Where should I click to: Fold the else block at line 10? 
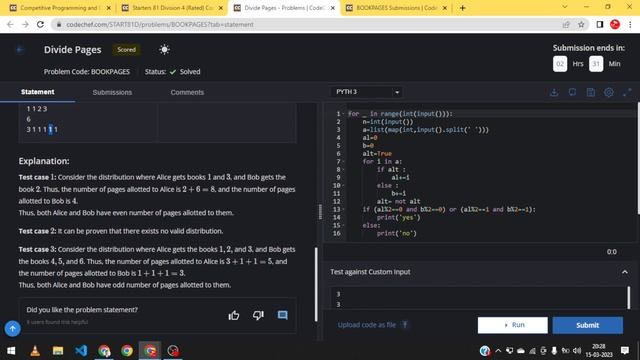click(343, 185)
